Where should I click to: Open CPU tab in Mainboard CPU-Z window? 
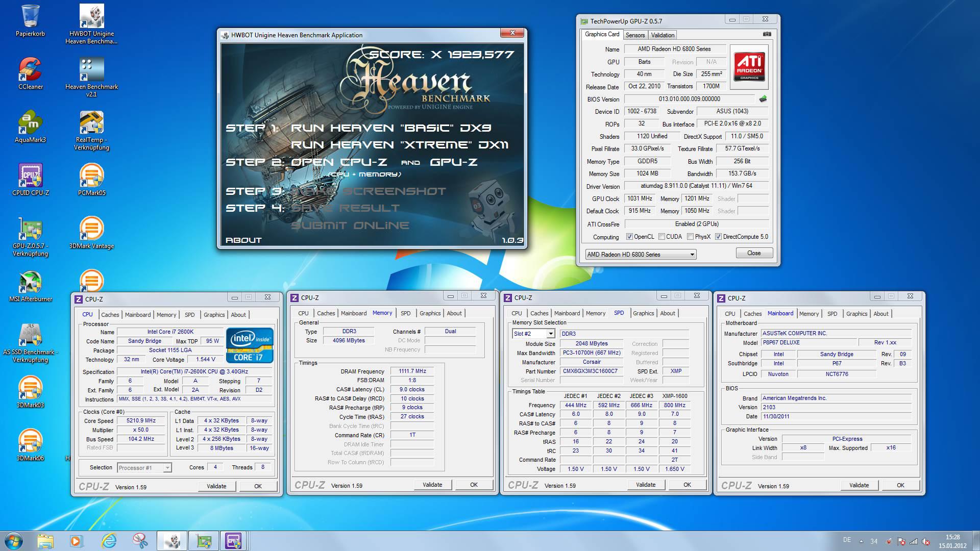point(730,314)
